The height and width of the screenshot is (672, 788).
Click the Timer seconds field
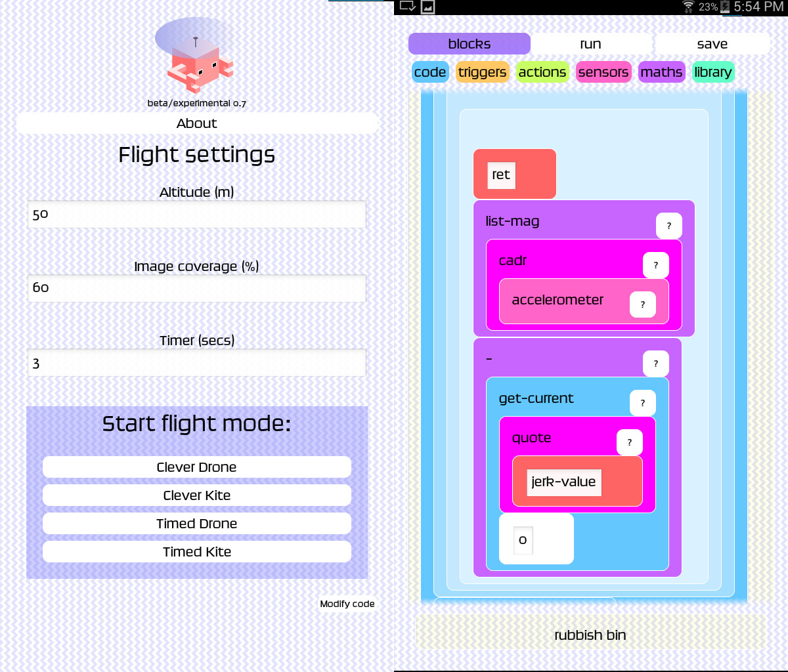(196, 363)
